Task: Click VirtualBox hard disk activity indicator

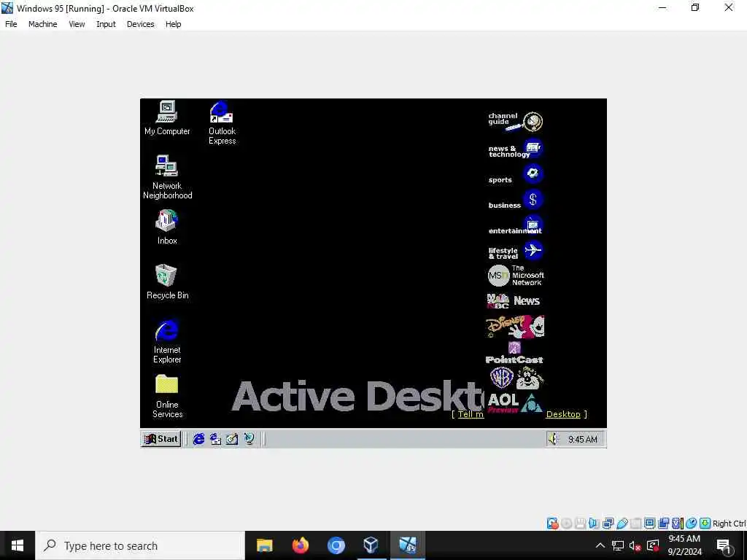Action: pos(553,524)
